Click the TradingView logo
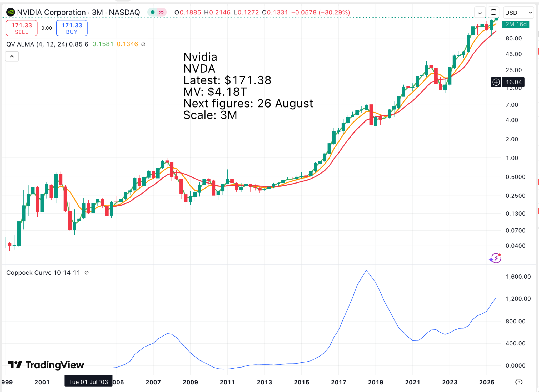This screenshot has height=392, width=539. (x=46, y=365)
